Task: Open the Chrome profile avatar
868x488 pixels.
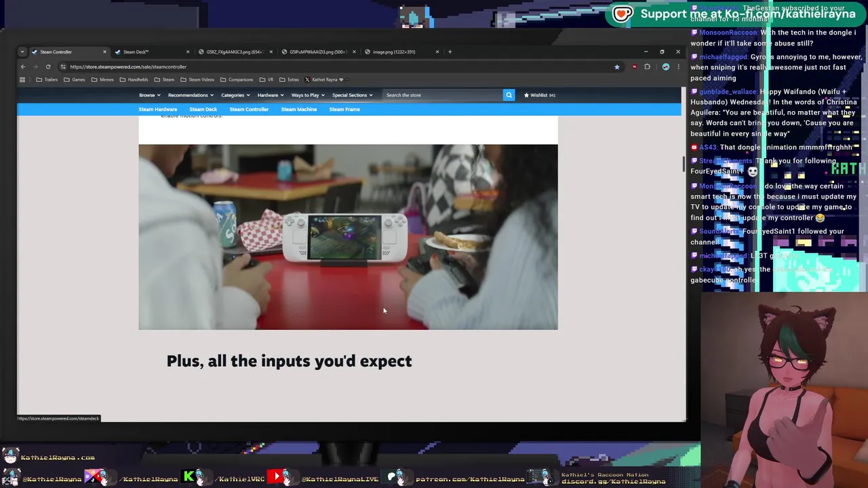Action: pyautogui.click(x=666, y=66)
